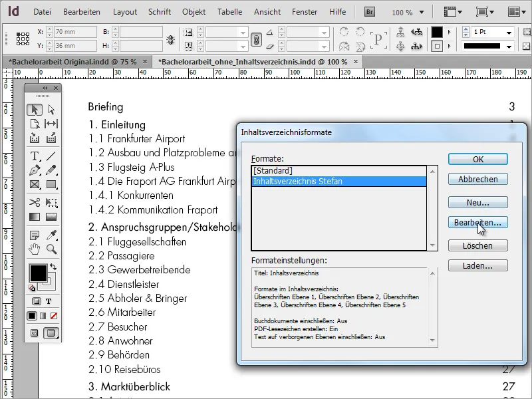Select the Gradient Swatch tool
This screenshot has width=532, height=399.
(35, 217)
